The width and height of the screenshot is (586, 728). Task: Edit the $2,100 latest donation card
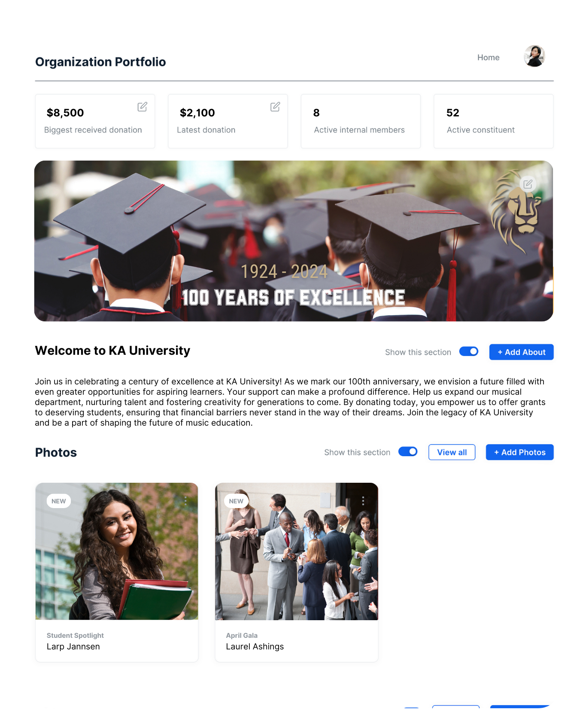(x=275, y=107)
